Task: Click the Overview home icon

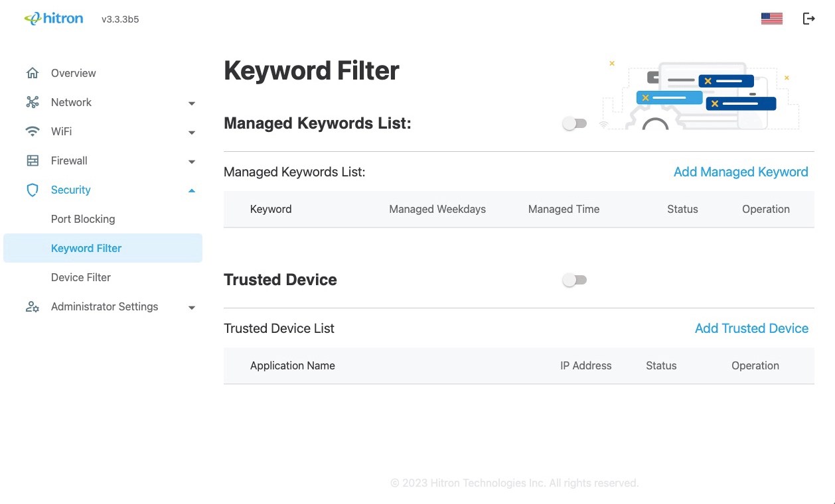Action: (33, 73)
